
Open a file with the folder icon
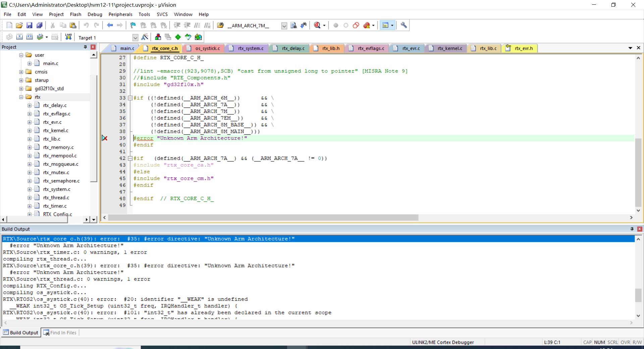(x=19, y=25)
